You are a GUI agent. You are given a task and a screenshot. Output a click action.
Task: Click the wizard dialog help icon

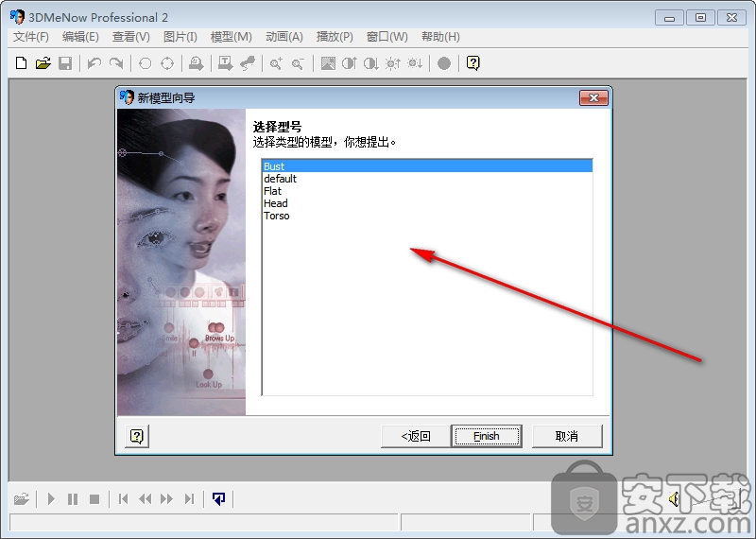[x=137, y=436]
